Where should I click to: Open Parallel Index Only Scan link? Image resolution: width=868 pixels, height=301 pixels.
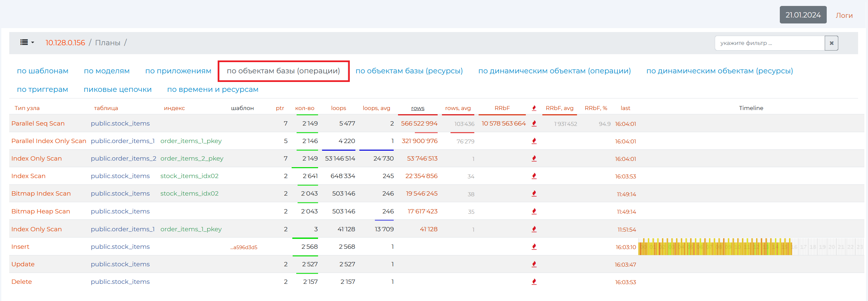[x=49, y=141]
